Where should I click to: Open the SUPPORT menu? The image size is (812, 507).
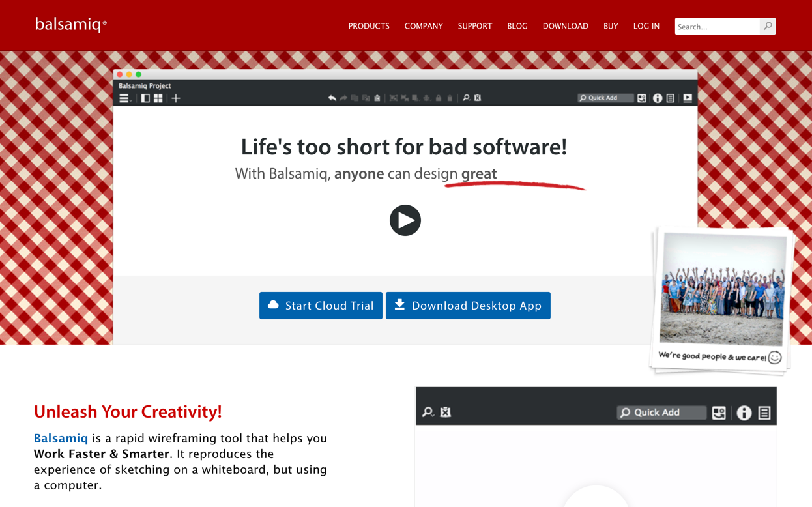pos(475,26)
